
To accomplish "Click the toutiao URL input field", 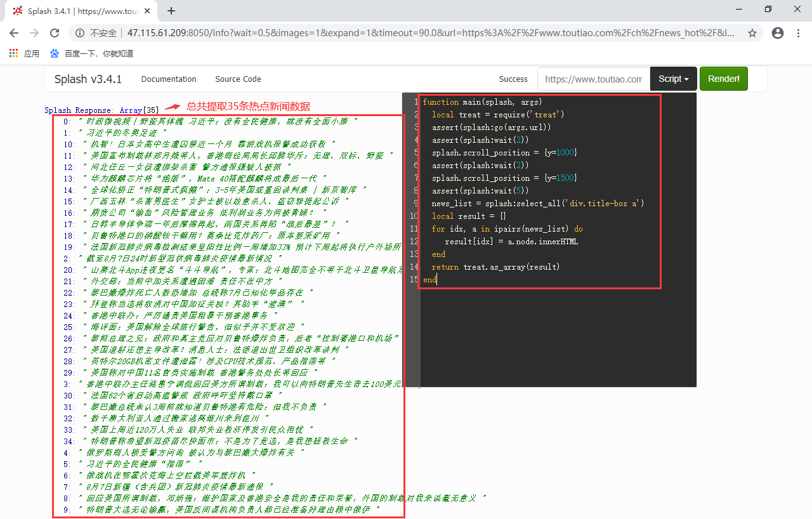I will click(593, 79).
